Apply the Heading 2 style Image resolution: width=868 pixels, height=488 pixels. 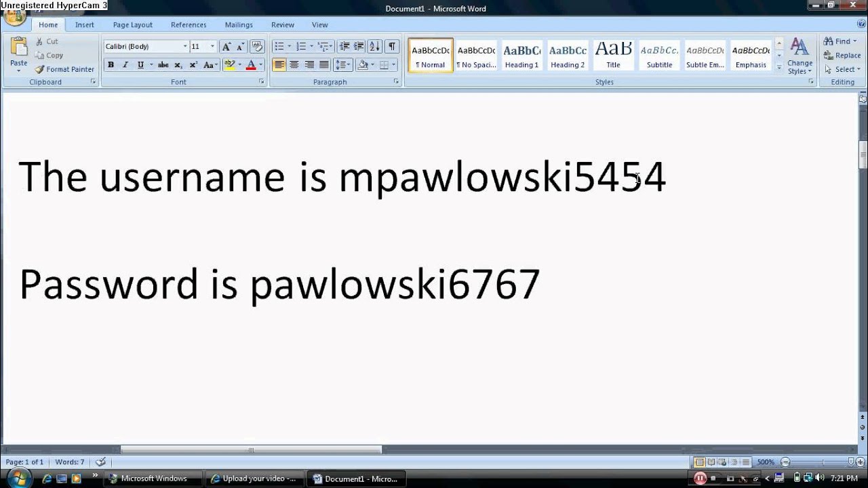(568, 56)
